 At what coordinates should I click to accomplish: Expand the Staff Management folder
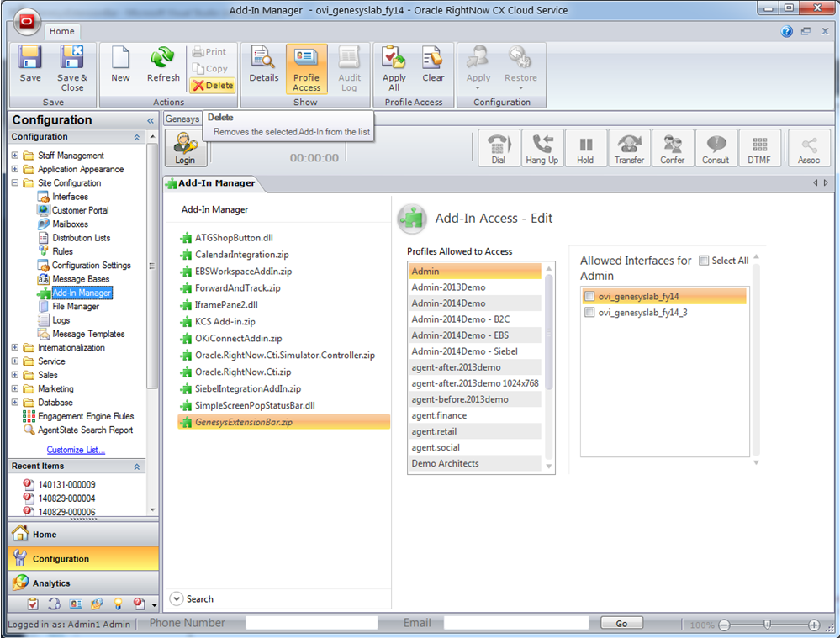(x=15, y=156)
